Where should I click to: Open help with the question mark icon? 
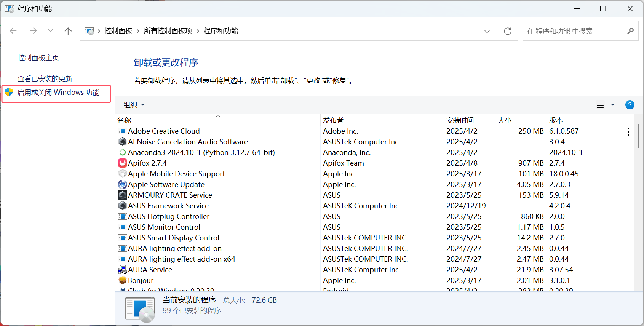630,105
